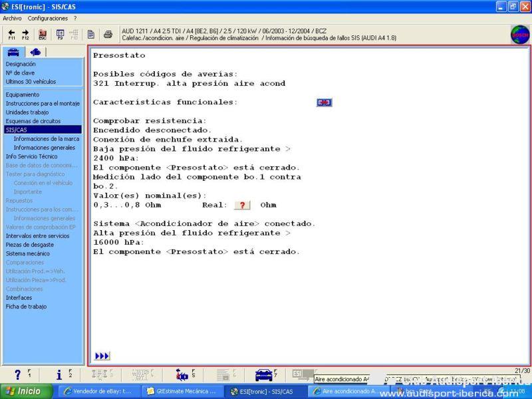Click the 21/30 page counter
This screenshot has height=399, width=532.
coord(522,371)
